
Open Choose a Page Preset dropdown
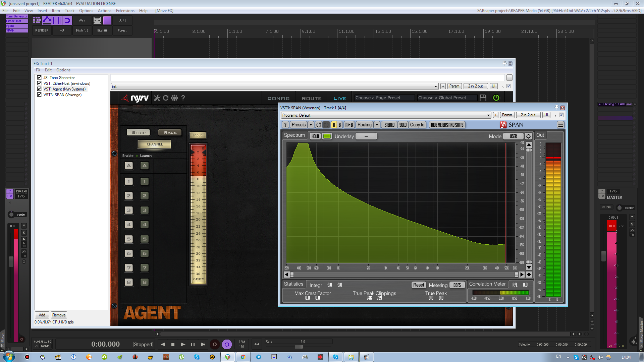(384, 98)
